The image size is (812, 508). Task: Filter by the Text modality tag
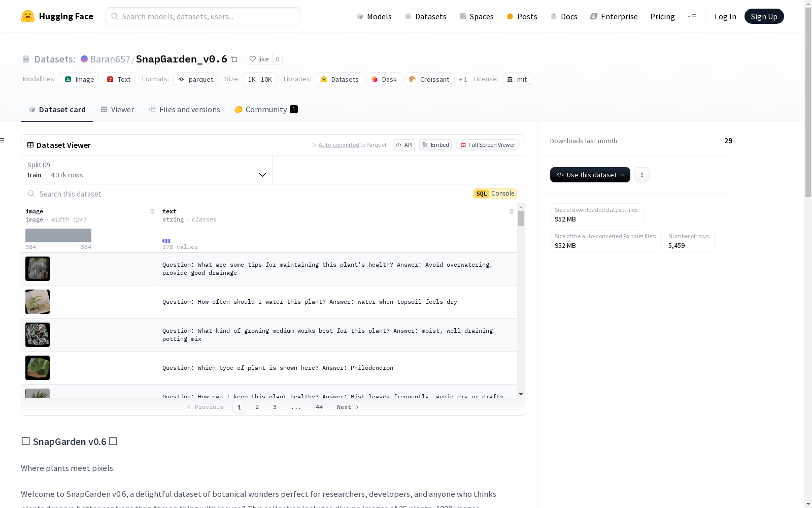[119, 79]
